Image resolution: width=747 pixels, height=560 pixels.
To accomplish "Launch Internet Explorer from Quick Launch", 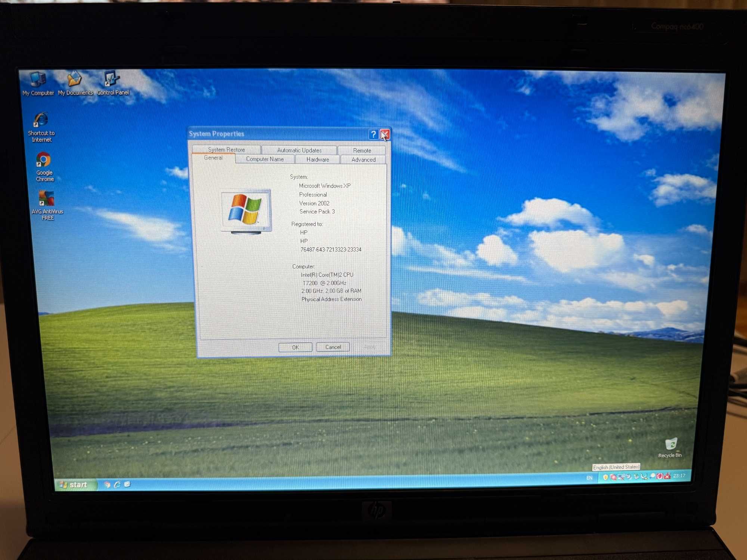I will 117,484.
